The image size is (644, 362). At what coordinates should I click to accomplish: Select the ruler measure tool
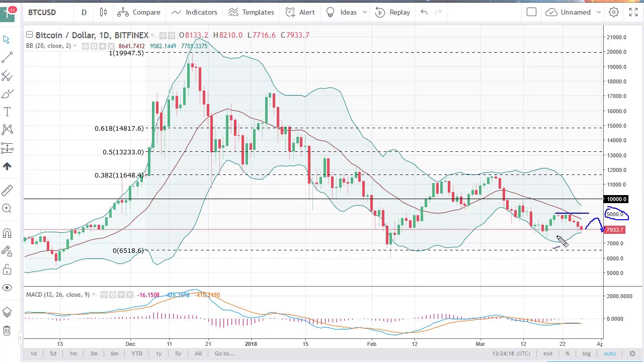(x=7, y=190)
